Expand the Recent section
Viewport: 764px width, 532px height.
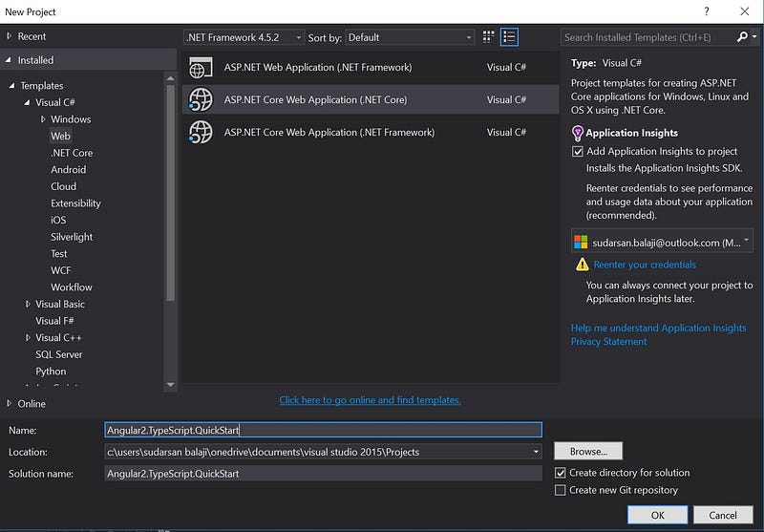pyautogui.click(x=9, y=36)
